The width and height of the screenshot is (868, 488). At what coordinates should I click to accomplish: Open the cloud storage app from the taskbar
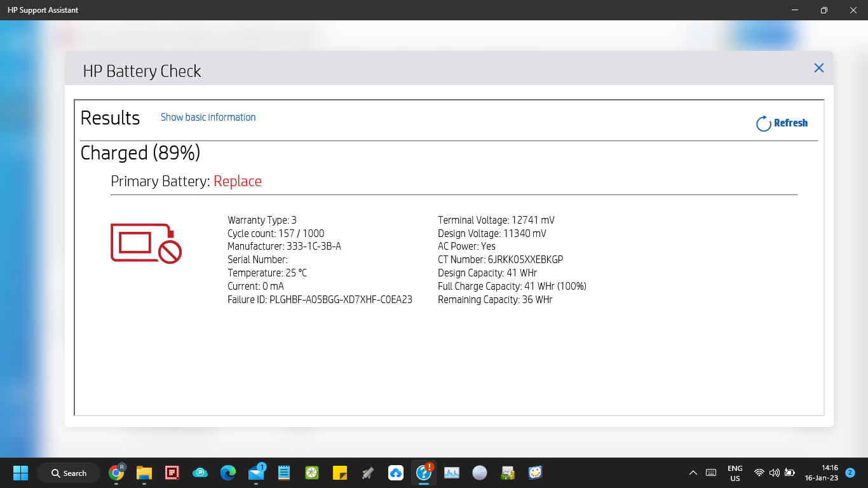(395, 473)
